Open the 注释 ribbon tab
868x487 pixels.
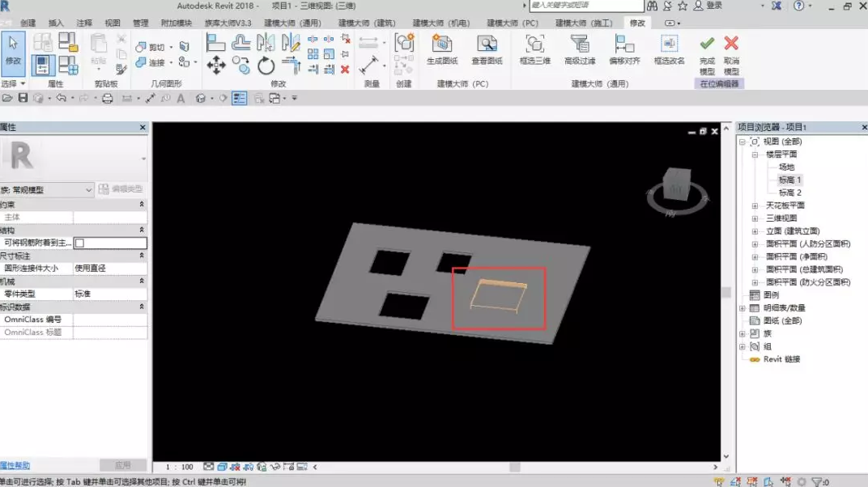pyautogui.click(x=84, y=23)
